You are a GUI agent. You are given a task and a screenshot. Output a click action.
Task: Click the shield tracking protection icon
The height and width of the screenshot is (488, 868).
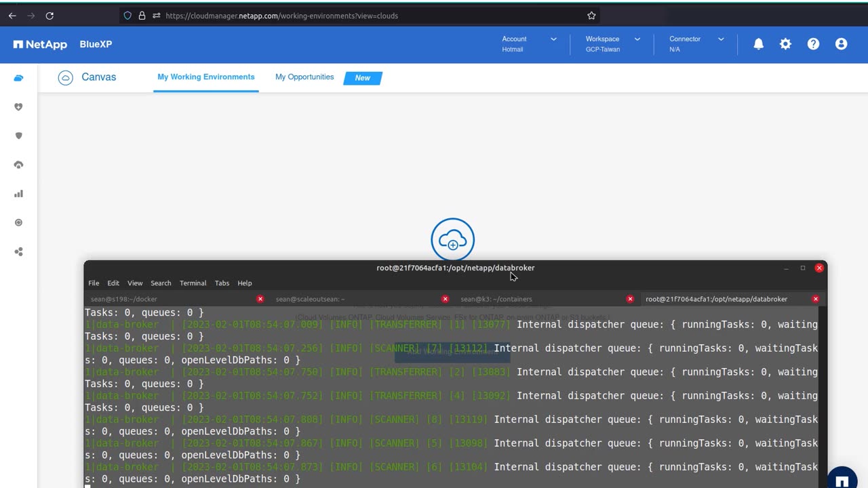coord(127,16)
